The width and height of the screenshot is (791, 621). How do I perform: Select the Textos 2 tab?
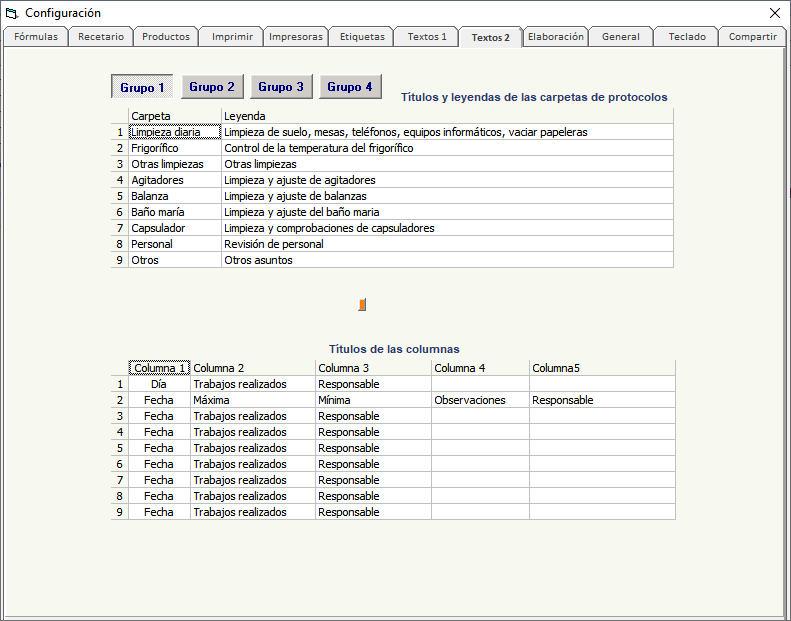pyautogui.click(x=491, y=37)
